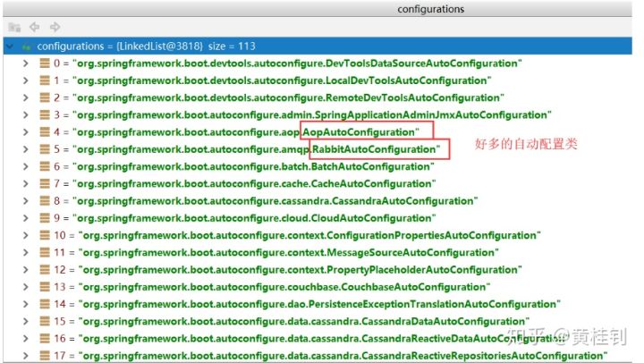Select the cache.CacheAutoConfiguration string value
The height and width of the screenshot is (363, 644).
254,184
